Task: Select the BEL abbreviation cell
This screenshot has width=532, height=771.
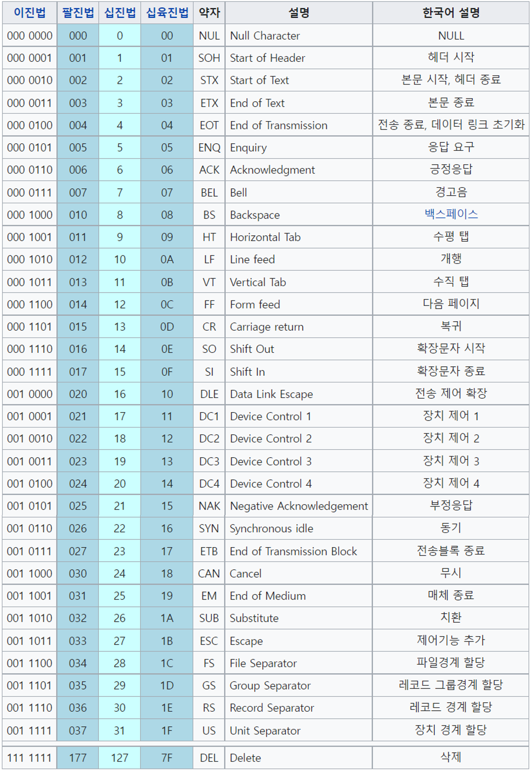Action: [x=209, y=192]
